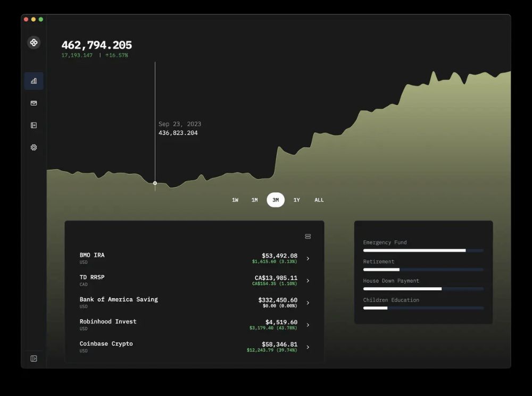Expand the BMO IRA account chevron
Viewport: 532px width, 396px height.
point(308,259)
